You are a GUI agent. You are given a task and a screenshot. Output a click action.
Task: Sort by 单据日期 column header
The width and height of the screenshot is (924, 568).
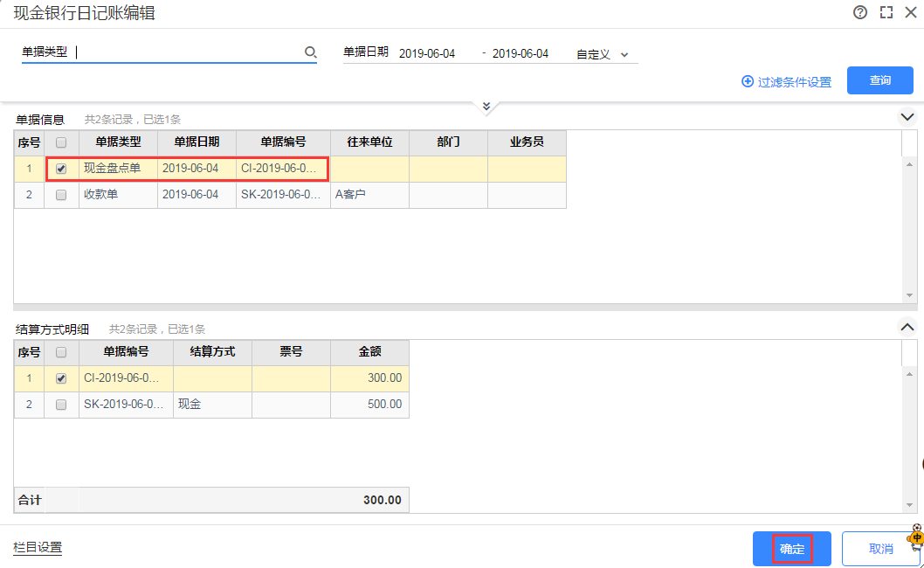pyautogui.click(x=197, y=142)
